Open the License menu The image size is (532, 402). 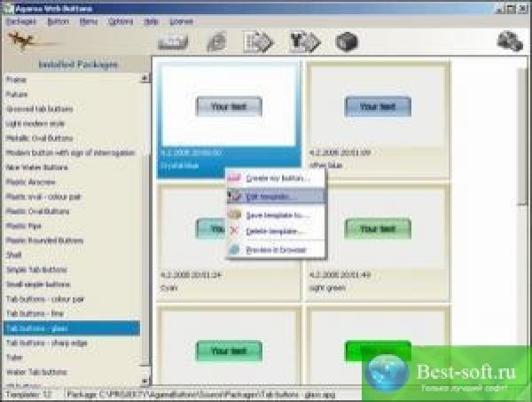click(x=182, y=21)
